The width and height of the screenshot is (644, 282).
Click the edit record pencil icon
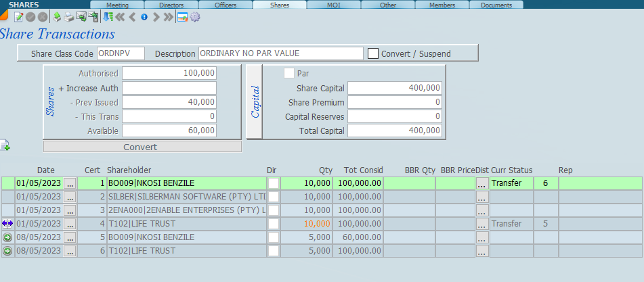(19, 17)
